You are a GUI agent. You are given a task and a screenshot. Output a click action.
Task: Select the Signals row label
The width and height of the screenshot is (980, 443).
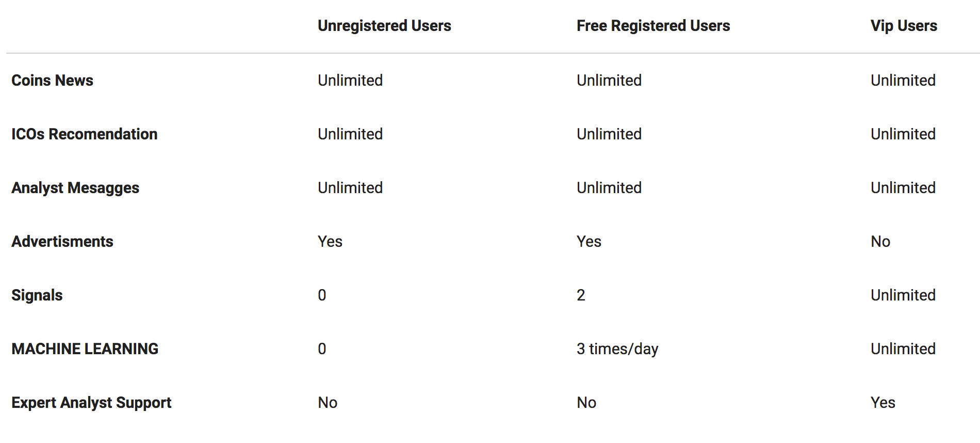click(x=37, y=295)
